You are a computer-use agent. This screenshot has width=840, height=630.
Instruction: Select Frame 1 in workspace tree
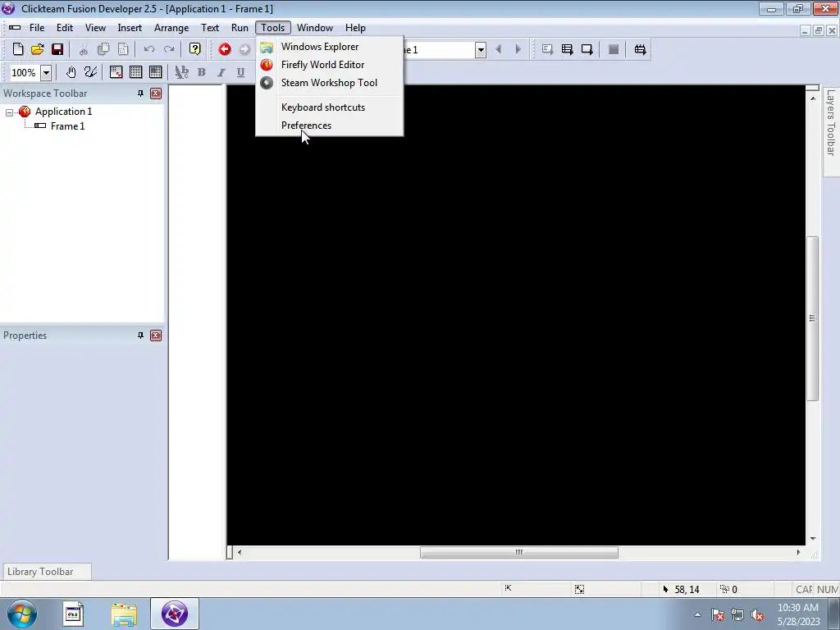tap(67, 126)
